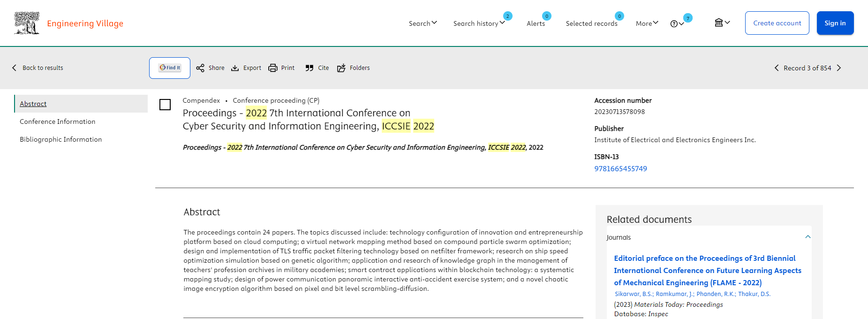Select the record checkbox beside the title
868x319 pixels.
pyautogui.click(x=165, y=105)
